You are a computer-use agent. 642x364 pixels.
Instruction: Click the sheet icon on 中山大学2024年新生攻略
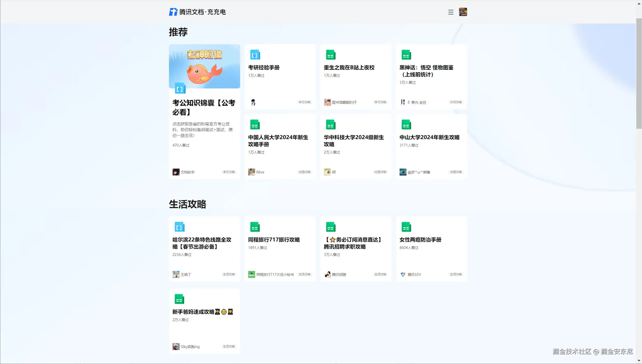point(406,124)
